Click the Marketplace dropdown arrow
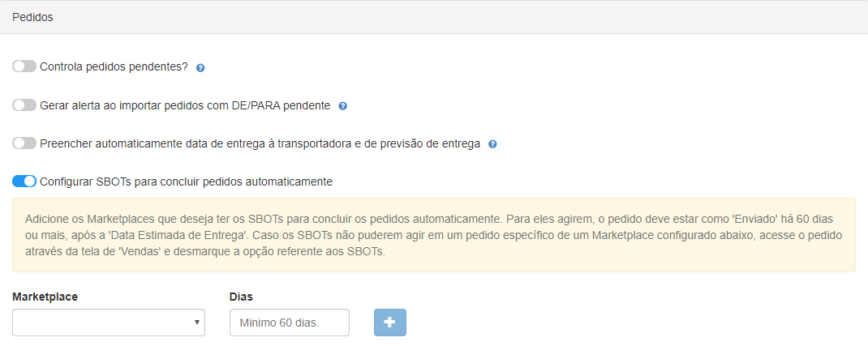 [197, 323]
